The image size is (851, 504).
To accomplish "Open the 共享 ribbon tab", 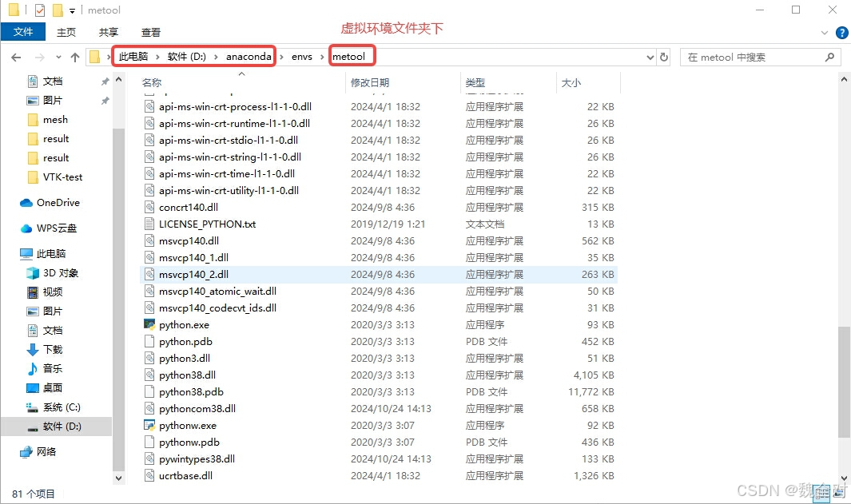I will pyautogui.click(x=109, y=32).
